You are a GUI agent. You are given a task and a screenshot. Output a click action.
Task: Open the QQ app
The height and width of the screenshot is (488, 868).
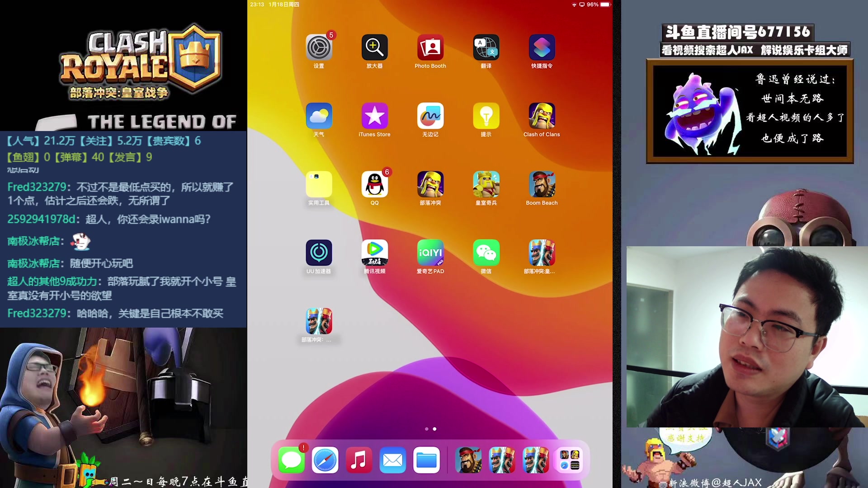point(374,184)
